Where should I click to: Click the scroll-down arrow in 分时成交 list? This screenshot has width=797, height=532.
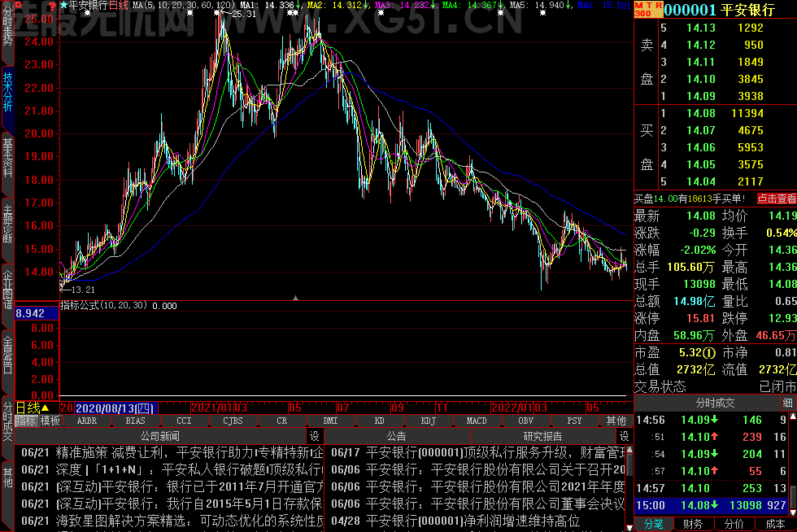(x=793, y=512)
